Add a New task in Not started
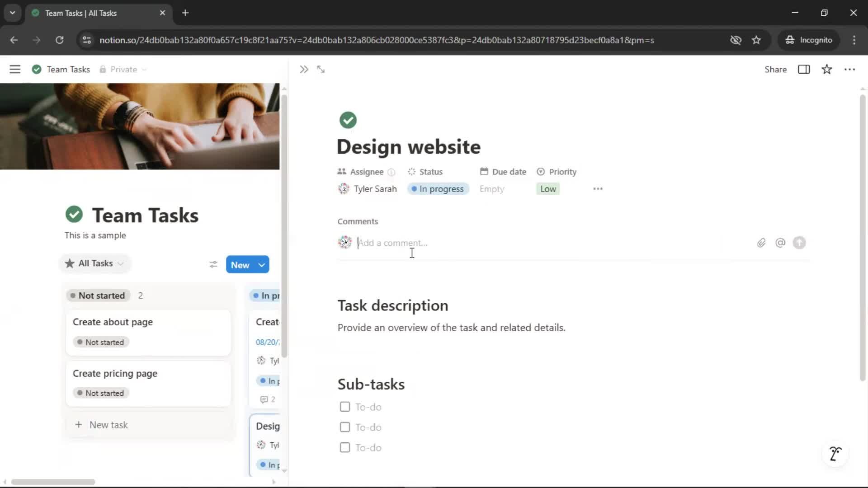 (x=148, y=425)
